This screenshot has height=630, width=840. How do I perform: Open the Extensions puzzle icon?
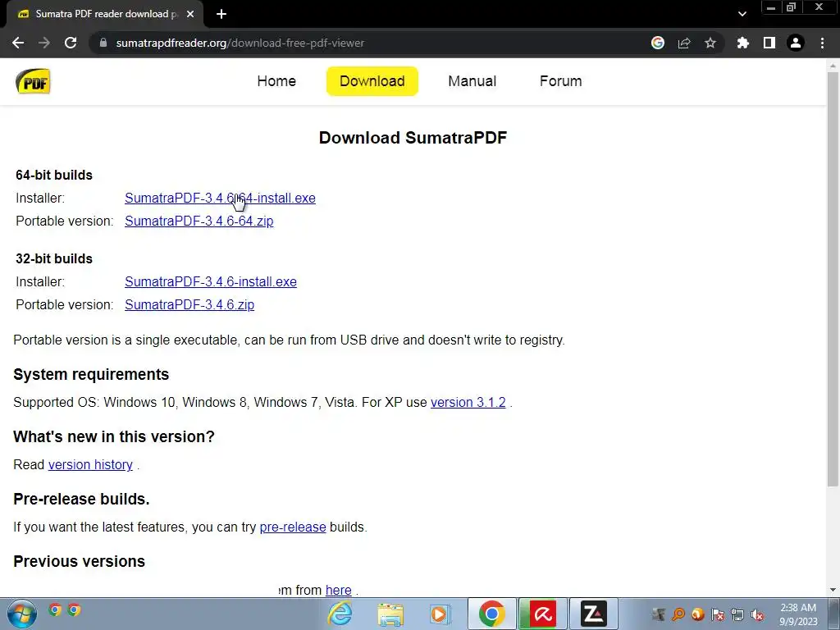point(743,43)
